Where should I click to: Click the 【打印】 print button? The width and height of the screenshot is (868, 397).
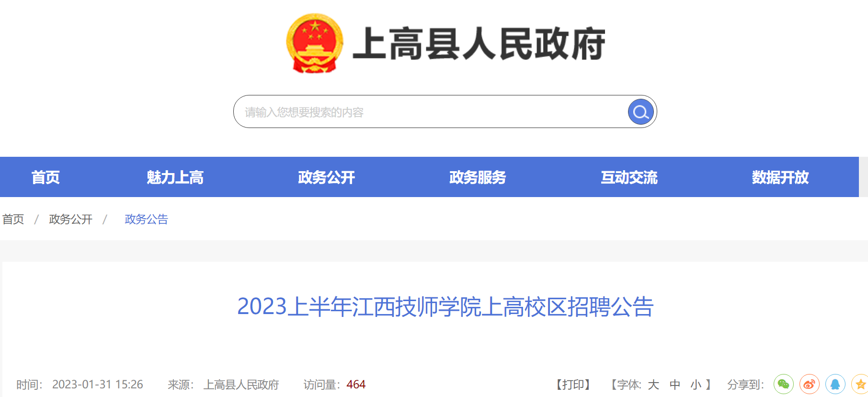[x=573, y=385]
